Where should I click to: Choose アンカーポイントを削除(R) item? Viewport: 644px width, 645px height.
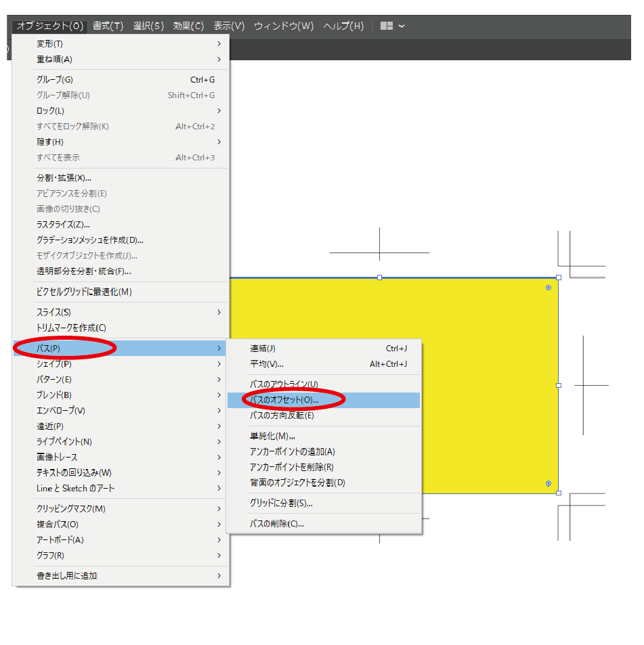click(x=324, y=467)
